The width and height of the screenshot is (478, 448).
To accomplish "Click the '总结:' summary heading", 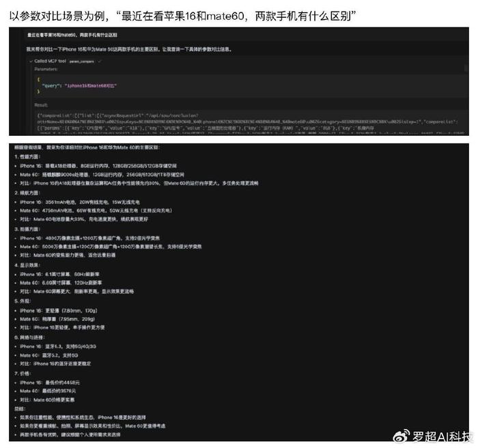I will [20, 409].
